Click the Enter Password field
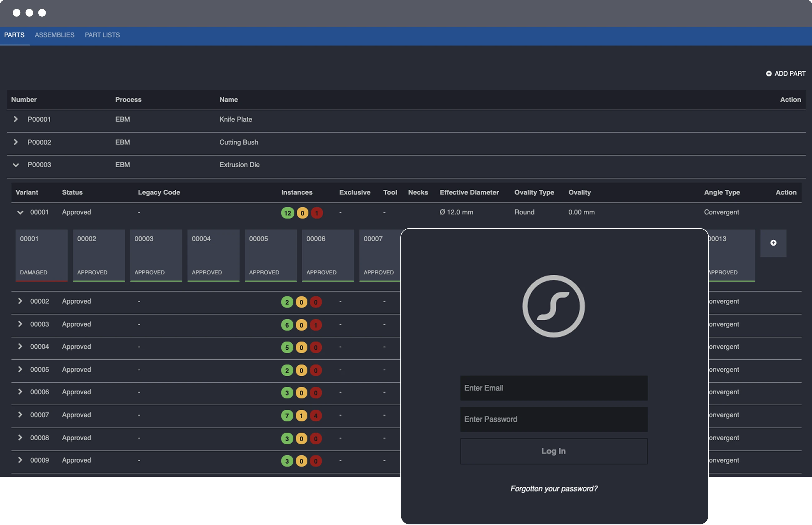The width and height of the screenshot is (812, 525). pos(554,419)
